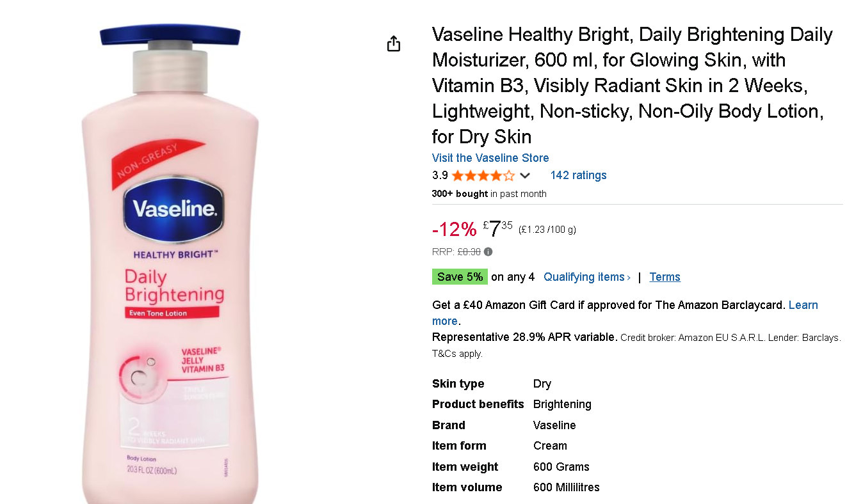Screen dimensions: 863x504
Task: Click the 600 Millilitres item volume value
Action: [566, 487]
